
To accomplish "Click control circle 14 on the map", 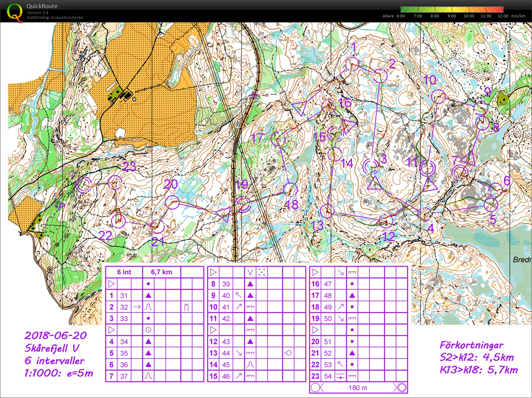I will point(335,154).
